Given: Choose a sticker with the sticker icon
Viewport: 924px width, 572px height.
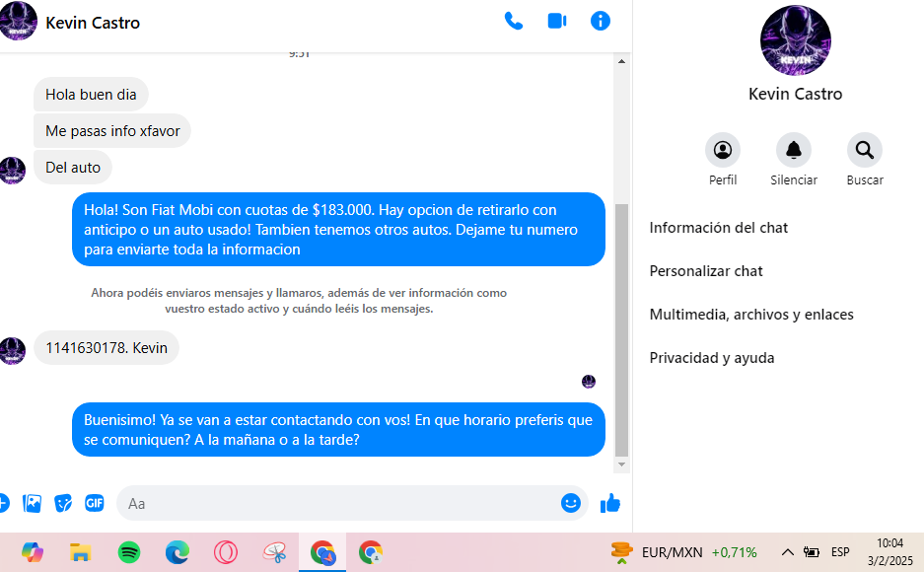Looking at the screenshot, I should pyautogui.click(x=63, y=503).
